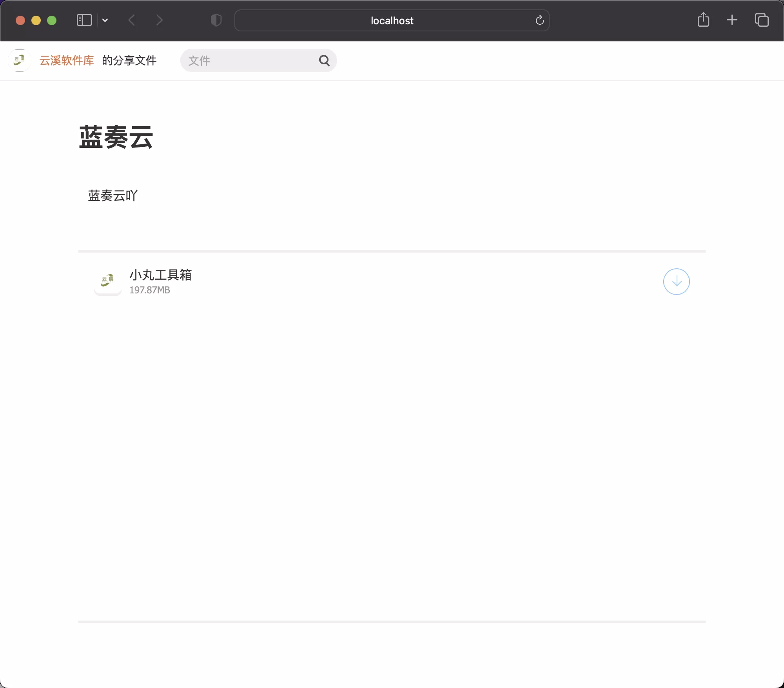Open the Share button in toolbar
This screenshot has width=784, height=688.
coord(704,20)
